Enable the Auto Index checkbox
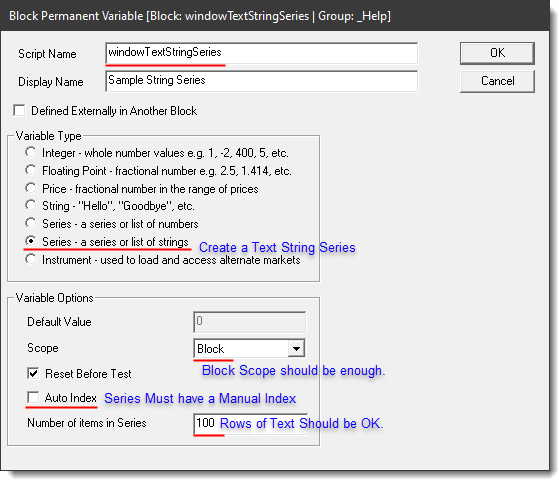 (33, 397)
